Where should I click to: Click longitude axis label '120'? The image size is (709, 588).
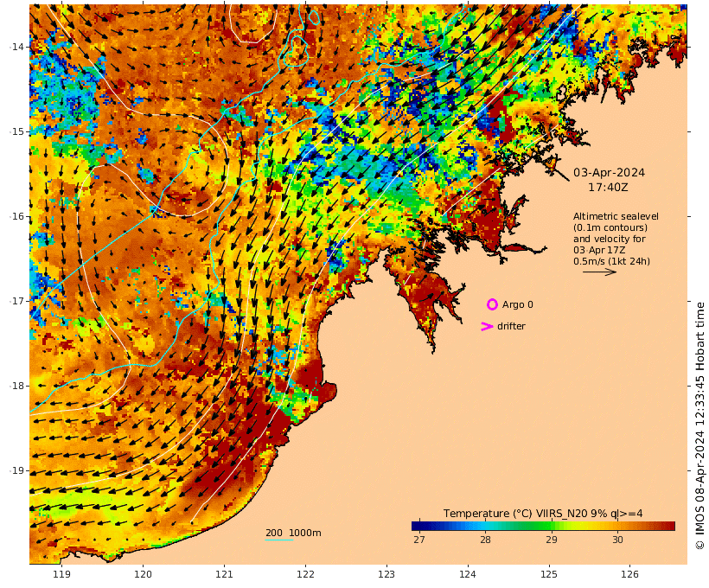point(143,574)
